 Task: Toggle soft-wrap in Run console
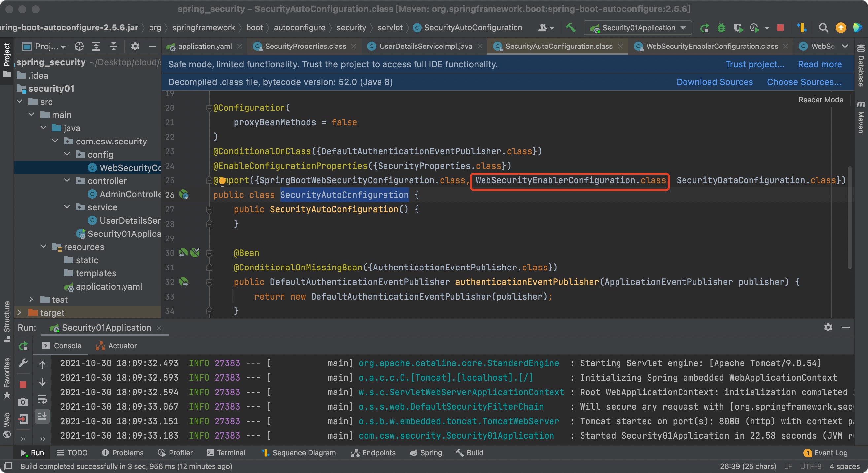(42, 399)
